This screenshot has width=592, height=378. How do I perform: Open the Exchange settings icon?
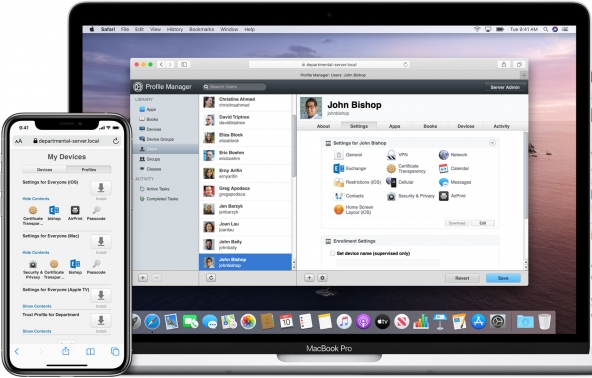339,168
